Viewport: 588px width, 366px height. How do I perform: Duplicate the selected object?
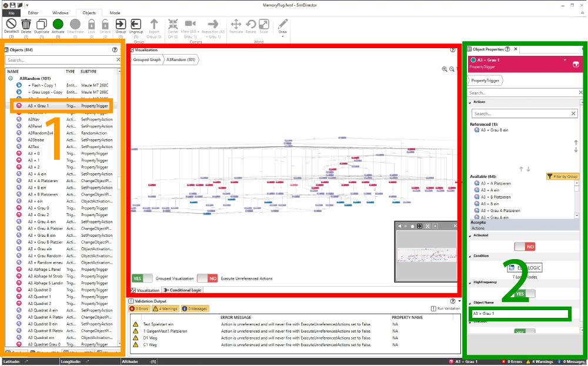pos(42,24)
